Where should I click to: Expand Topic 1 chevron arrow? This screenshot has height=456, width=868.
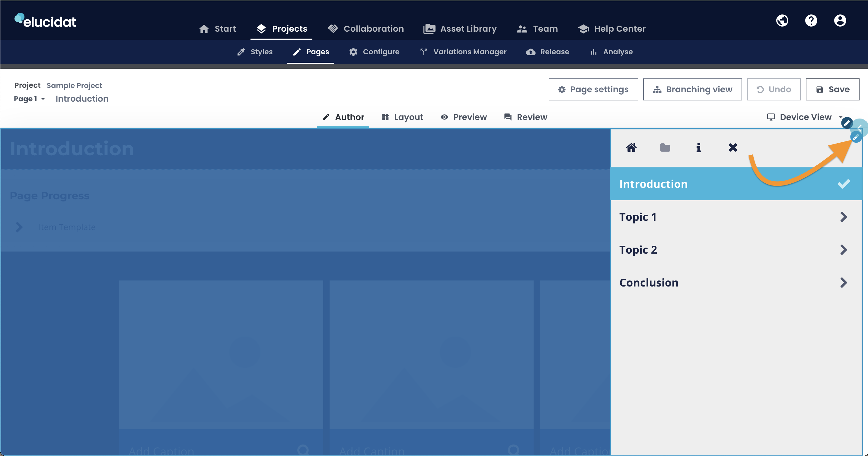[x=843, y=217]
